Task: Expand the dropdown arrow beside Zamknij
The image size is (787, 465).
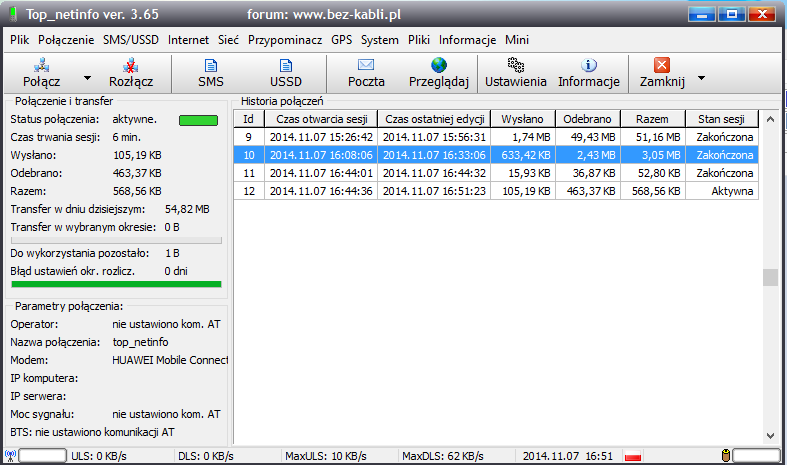Action: click(702, 77)
